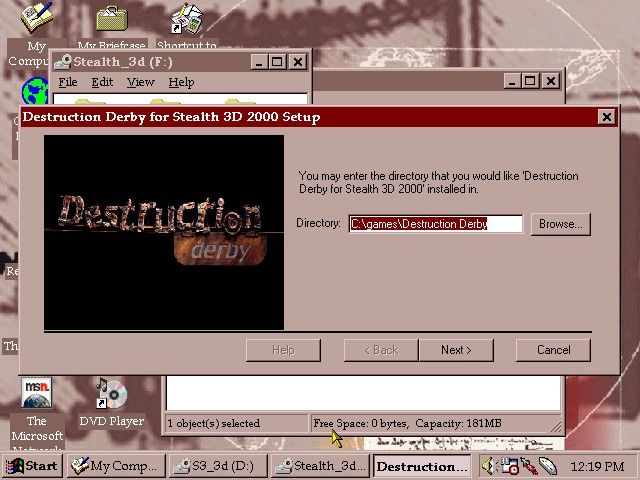The height and width of the screenshot is (480, 640).
Task: Open the Help menu in Stealth_3d window
Action: [x=181, y=82]
